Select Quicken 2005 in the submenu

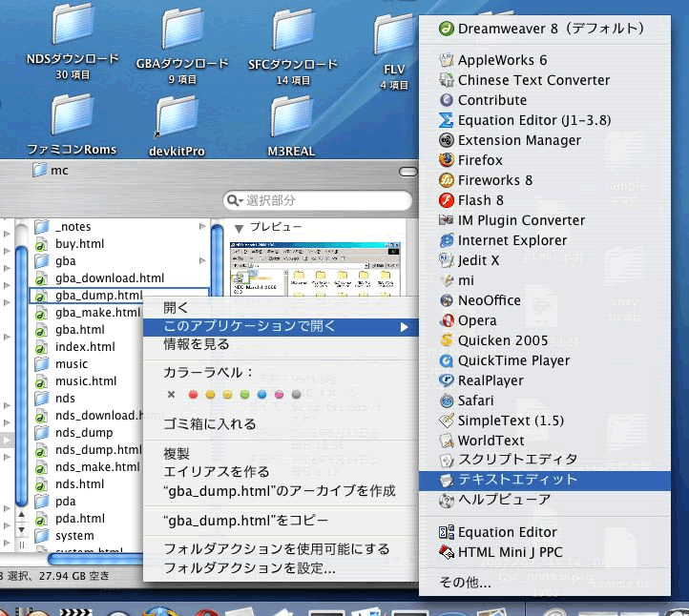click(545, 340)
